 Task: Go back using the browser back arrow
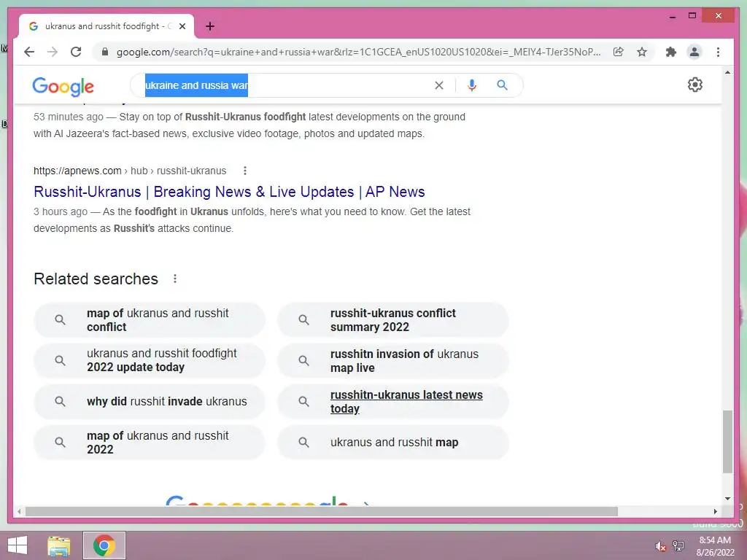point(29,52)
